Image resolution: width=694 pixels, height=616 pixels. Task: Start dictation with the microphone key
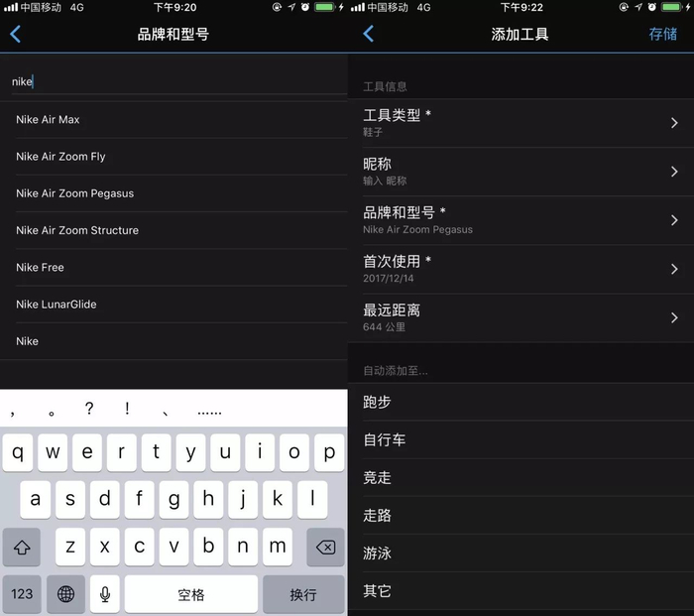tap(105, 594)
